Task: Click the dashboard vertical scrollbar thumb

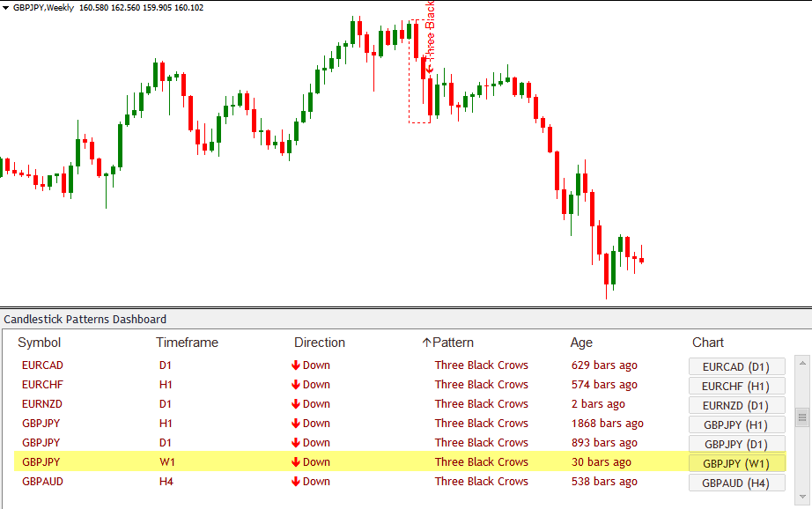Action: pos(801,417)
